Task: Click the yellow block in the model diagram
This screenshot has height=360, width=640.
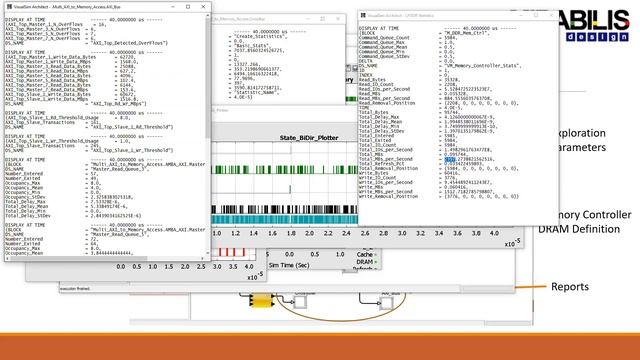Action: 262,300
